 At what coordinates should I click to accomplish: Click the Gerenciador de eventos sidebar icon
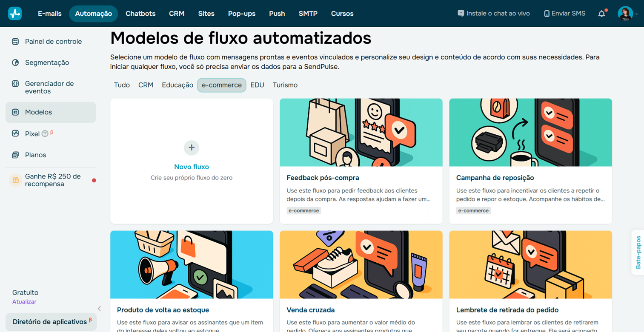(15, 84)
